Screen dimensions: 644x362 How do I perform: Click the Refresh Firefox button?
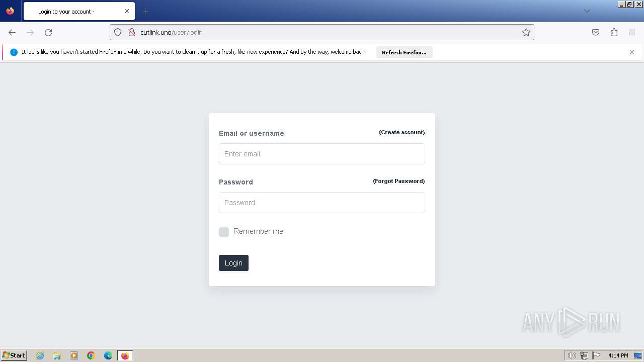pos(404,52)
